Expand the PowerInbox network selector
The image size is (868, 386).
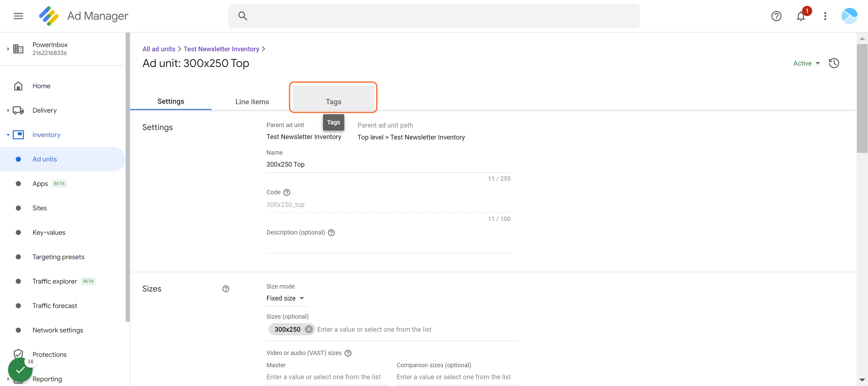[8, 49]
